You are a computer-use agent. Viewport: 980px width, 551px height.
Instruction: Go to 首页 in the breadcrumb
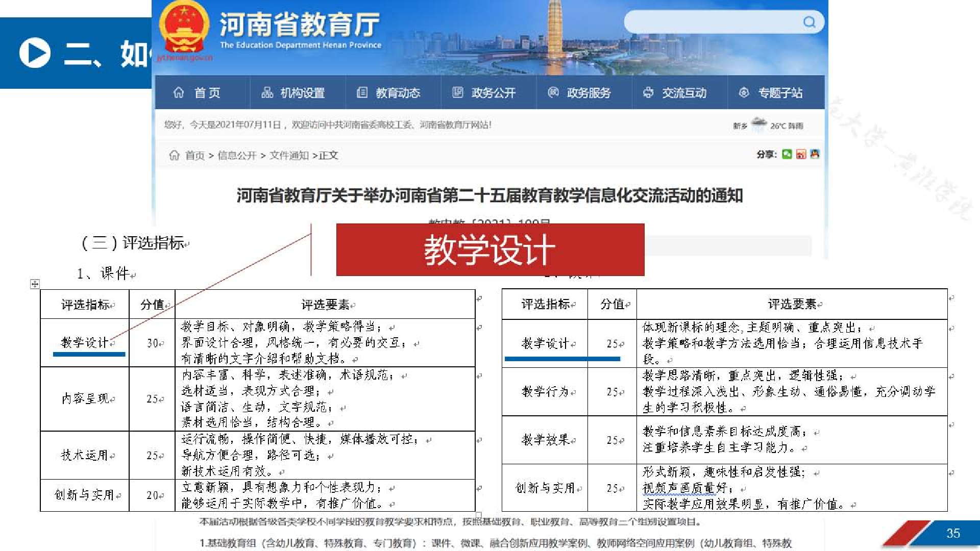(x=195, y=155)
